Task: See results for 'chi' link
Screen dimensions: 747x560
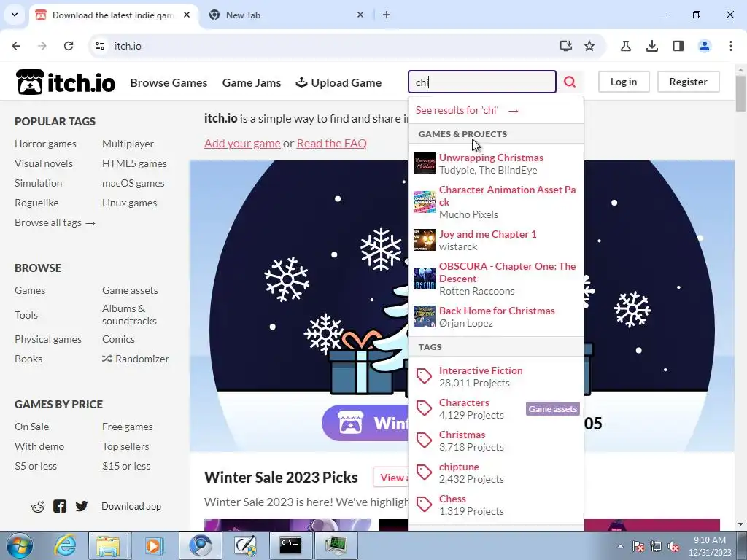Action: click(467, 111)
